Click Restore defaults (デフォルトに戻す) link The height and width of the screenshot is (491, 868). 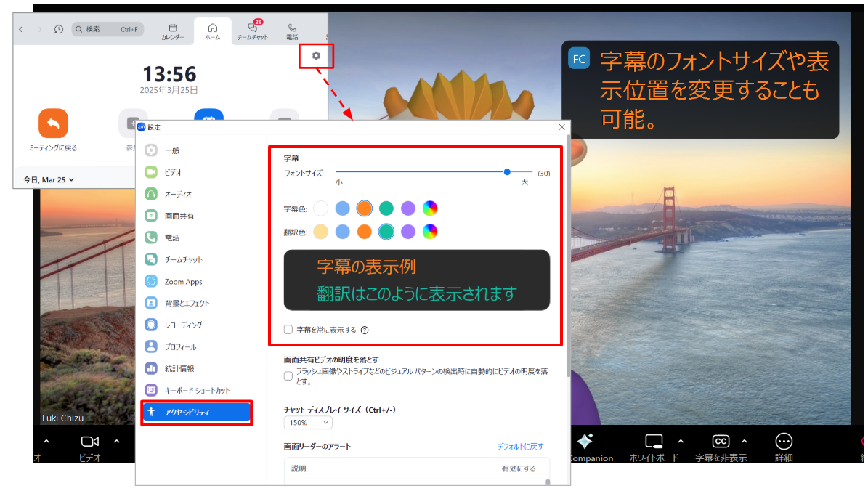point(520,446)
